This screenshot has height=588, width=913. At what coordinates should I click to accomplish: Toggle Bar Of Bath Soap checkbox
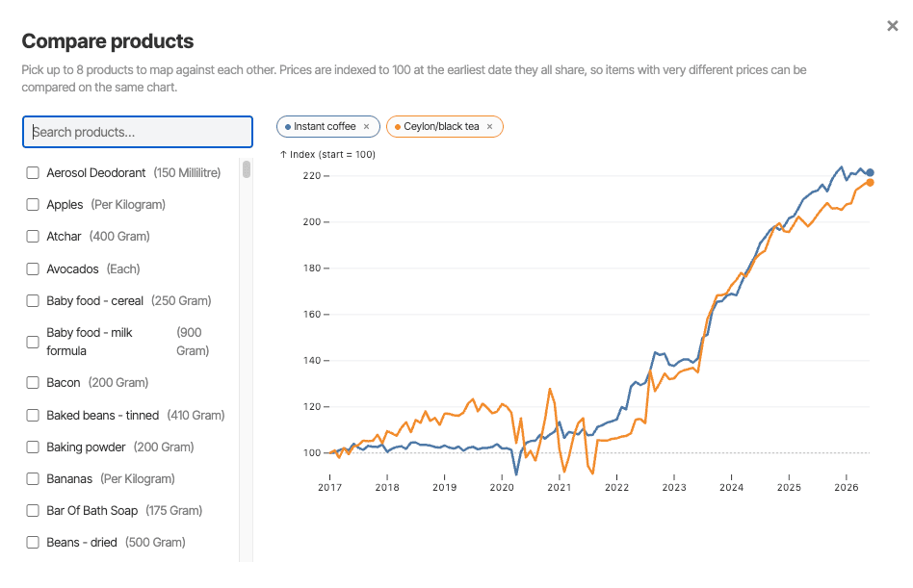33,511
